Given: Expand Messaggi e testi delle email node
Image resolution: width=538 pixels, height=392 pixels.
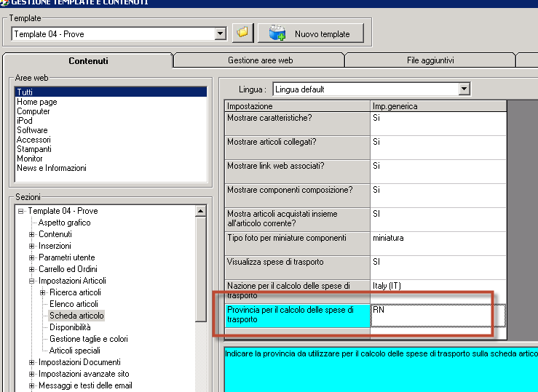Looking at the screenshot, I should tap(31, 386).
